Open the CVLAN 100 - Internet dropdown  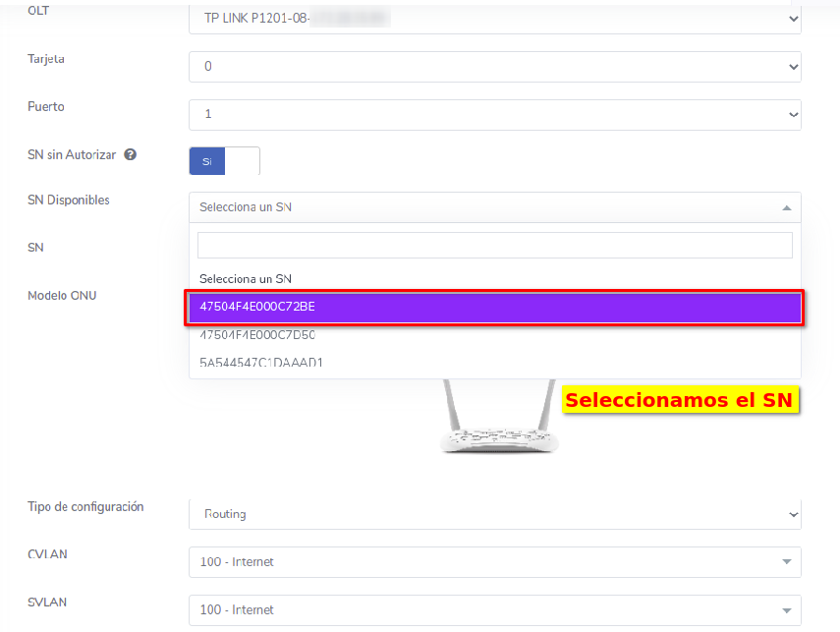[x=494, y=562]
